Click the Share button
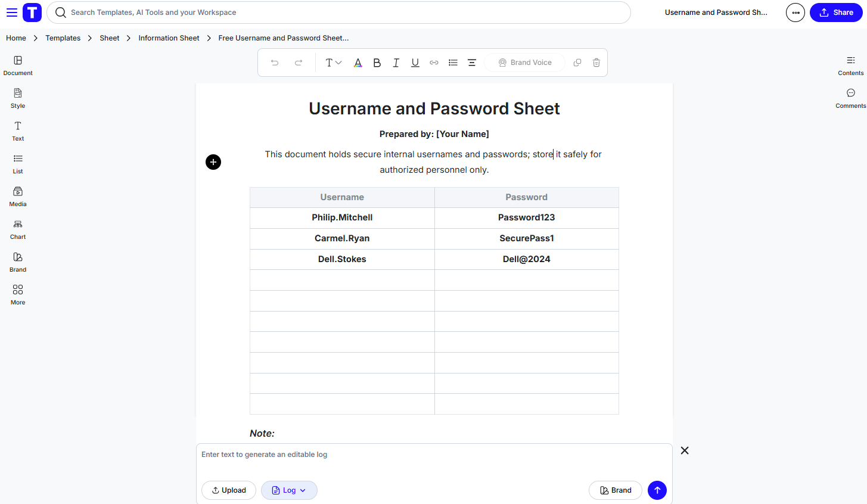 pos(835,12)
